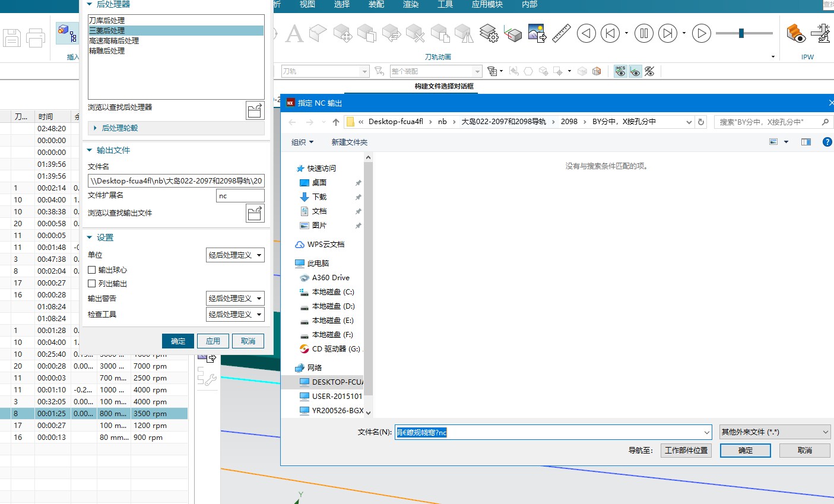This screenshot has width=834, height=504.
Task: Select 桌面 in quick access
Action: (x=319, y=183)
